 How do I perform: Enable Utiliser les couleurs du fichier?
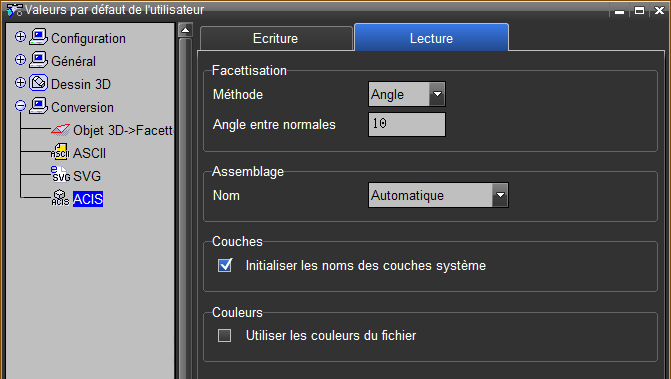point(225,335)
